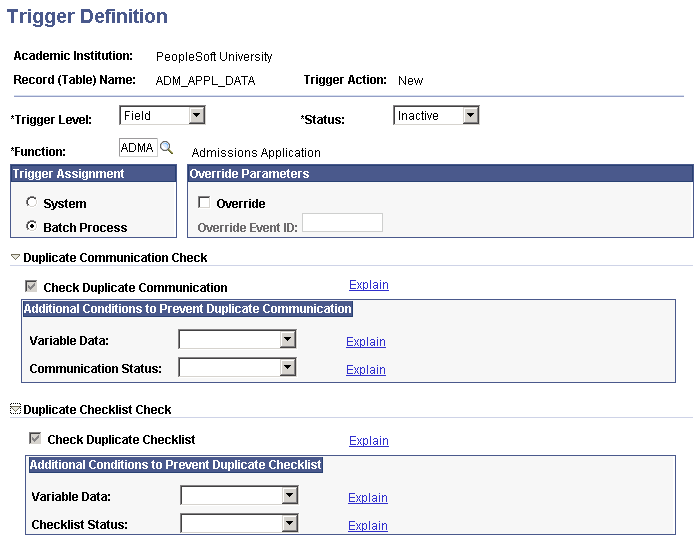Click Explain link beside Checklist Status
Screen dimensions: 696x539
pos(368,525)
